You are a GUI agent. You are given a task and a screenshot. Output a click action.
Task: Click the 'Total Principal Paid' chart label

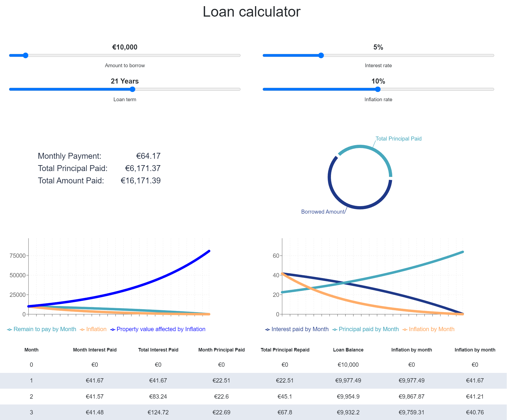click(398, 138)
